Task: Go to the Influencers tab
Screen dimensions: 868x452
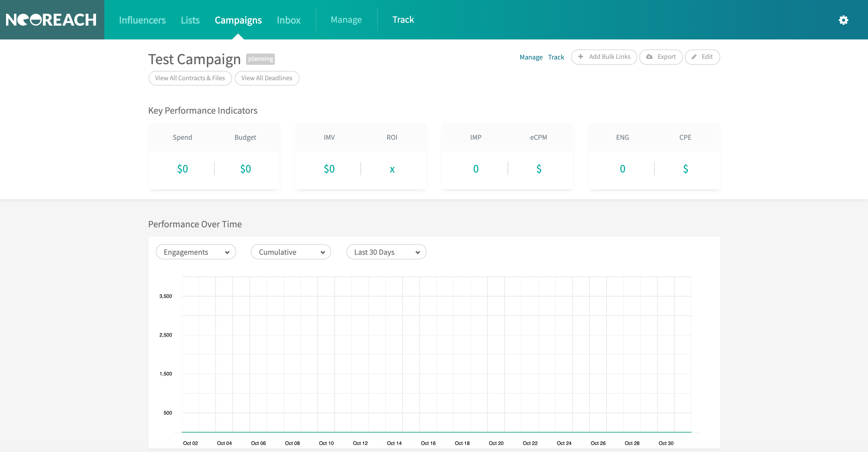Action: (142, 20)
